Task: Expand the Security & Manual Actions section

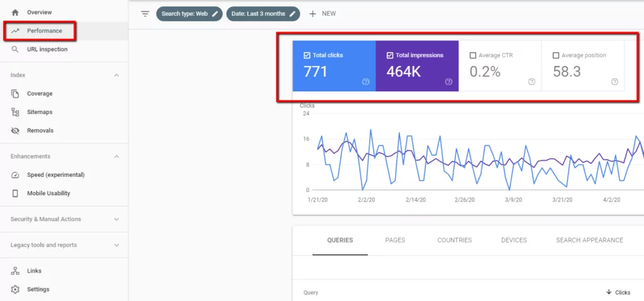Action: coord(116,219)
